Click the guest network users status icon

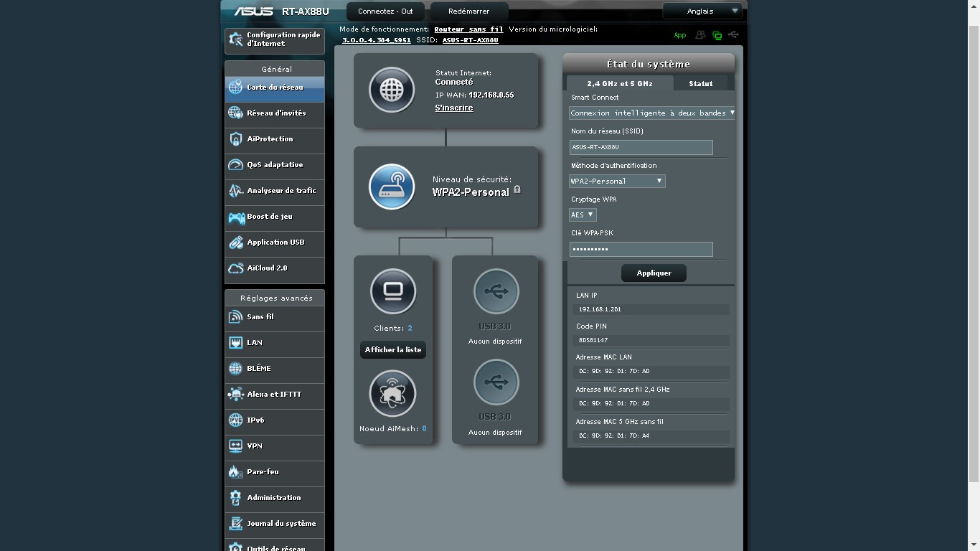(700, 35)
